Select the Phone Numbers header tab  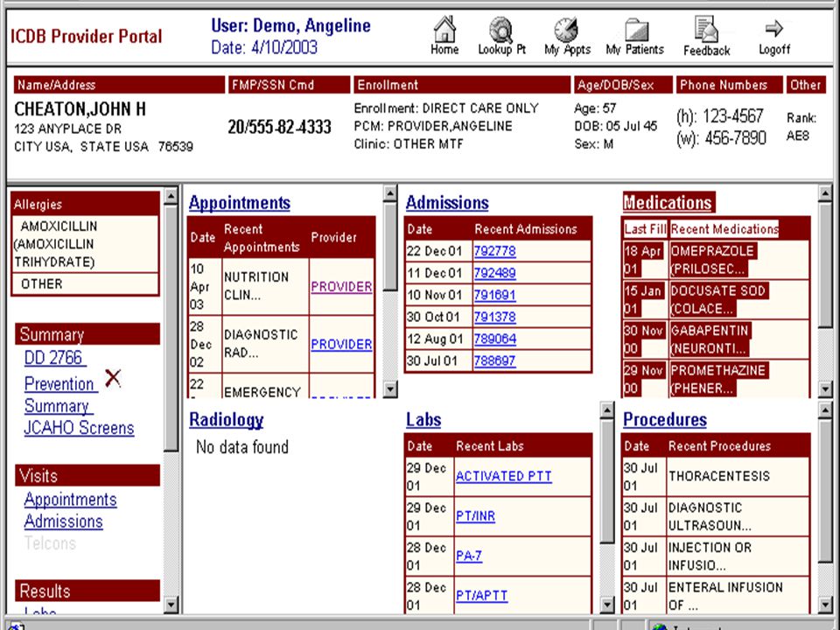[x=729, y=85]
